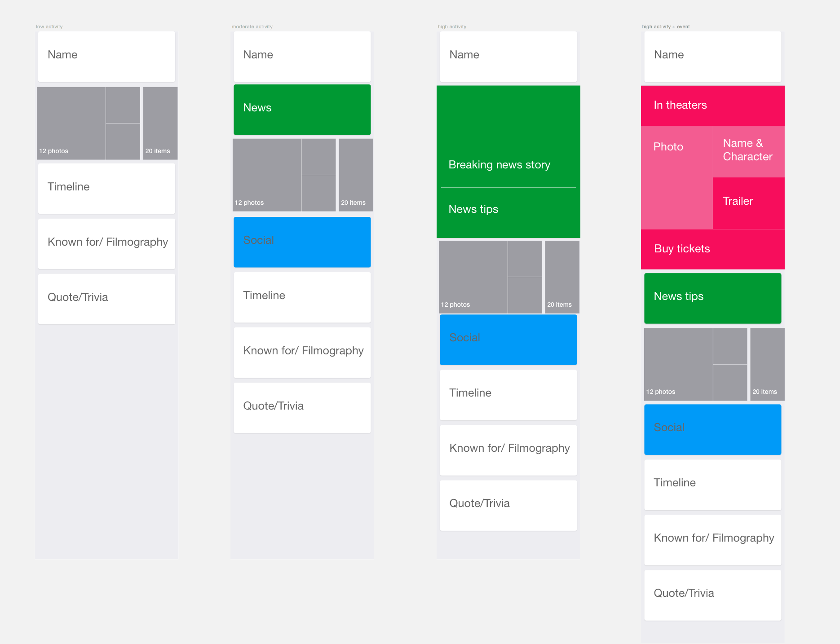Screen dimensions: 840x644
Task: Click Name card in high activity + event column
Action: [713, 56]
